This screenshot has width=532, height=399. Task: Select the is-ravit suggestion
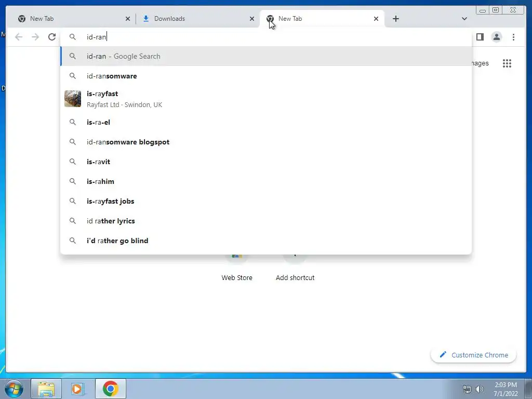[266, 162]
